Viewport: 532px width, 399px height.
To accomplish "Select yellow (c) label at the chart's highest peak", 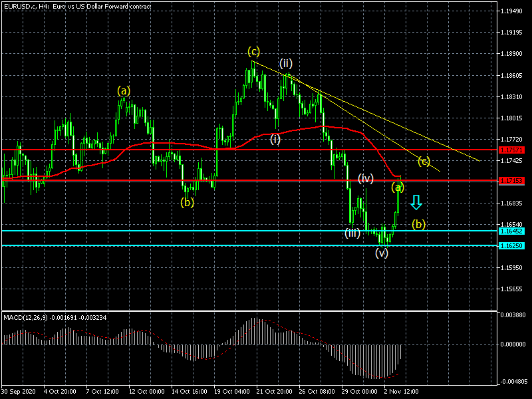I will pos(253,51).
